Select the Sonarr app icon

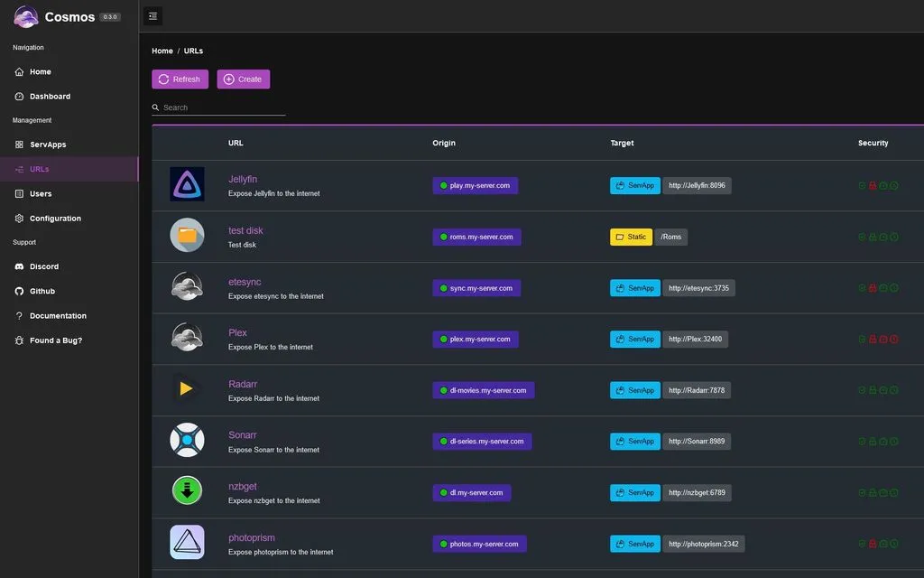coord(187,440)
